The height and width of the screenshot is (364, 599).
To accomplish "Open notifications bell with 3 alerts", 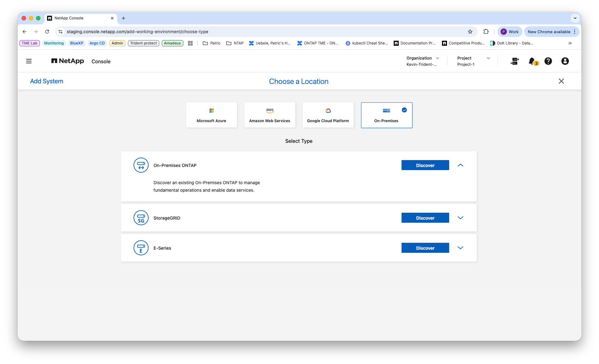I will point(533,61).
